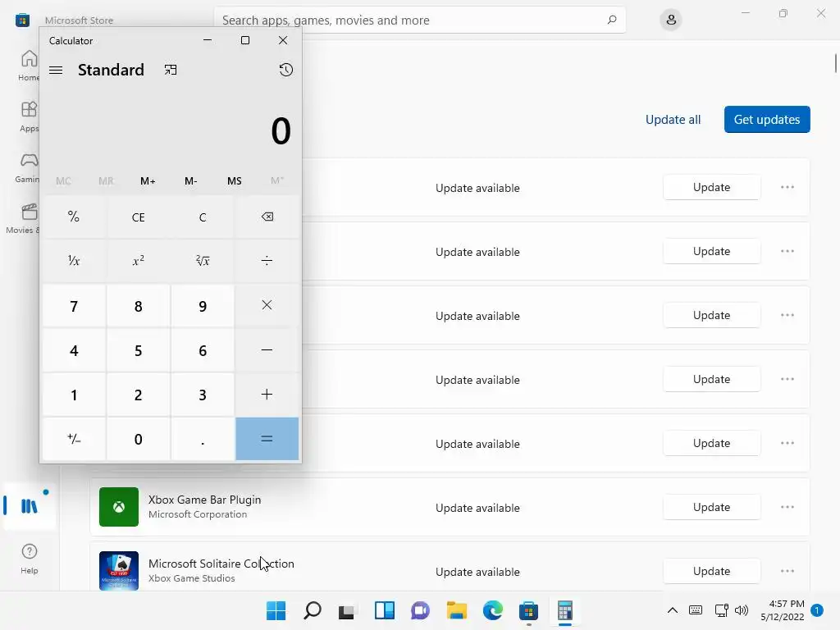
Task: Open the Store user account icon
Action: pos(671,21)
